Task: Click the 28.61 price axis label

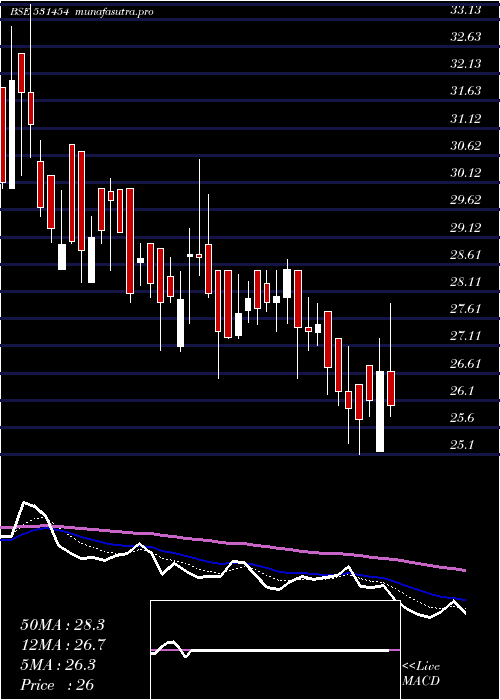Action: pos(466,255)
